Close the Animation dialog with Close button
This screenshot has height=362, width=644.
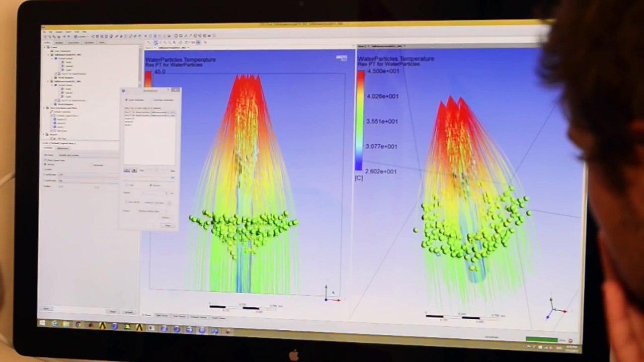pos(168,226)
